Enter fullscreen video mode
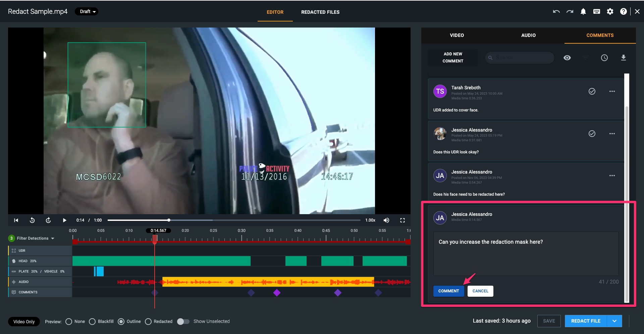The width and height of the screenshot is (644, 334). click(402, 220)
